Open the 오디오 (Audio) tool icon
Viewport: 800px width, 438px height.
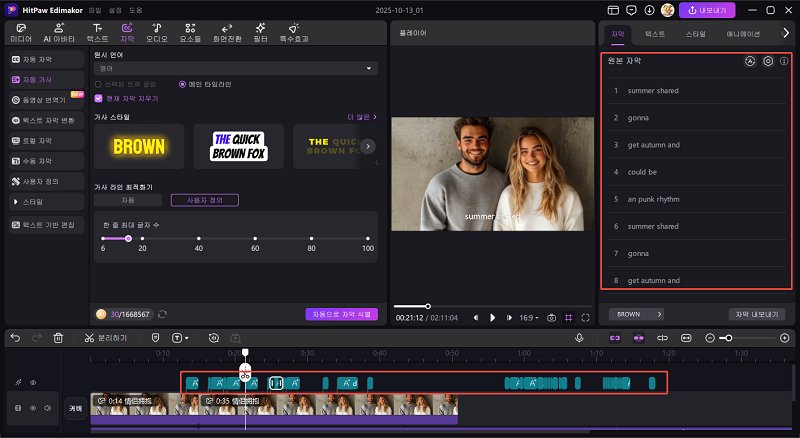tap(156, 30)
